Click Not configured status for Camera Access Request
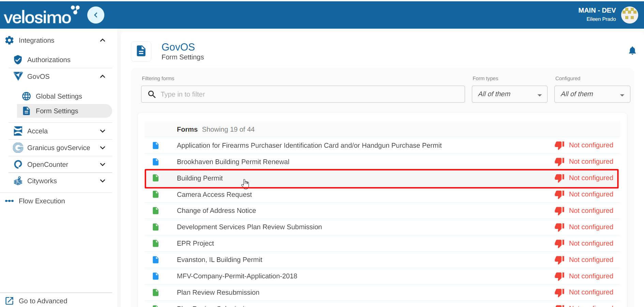The height and width of the screenshot is (307, 644). pos(591,194)
